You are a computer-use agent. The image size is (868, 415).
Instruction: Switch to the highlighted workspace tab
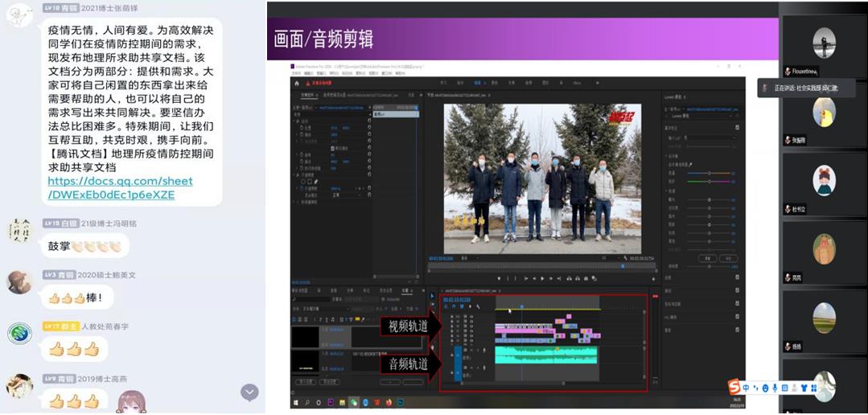477,83
